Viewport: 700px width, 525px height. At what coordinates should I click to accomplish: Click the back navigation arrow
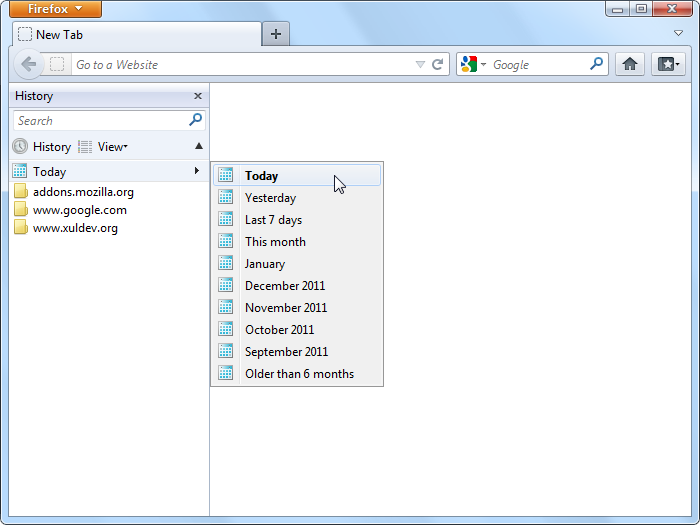point(28,64)
